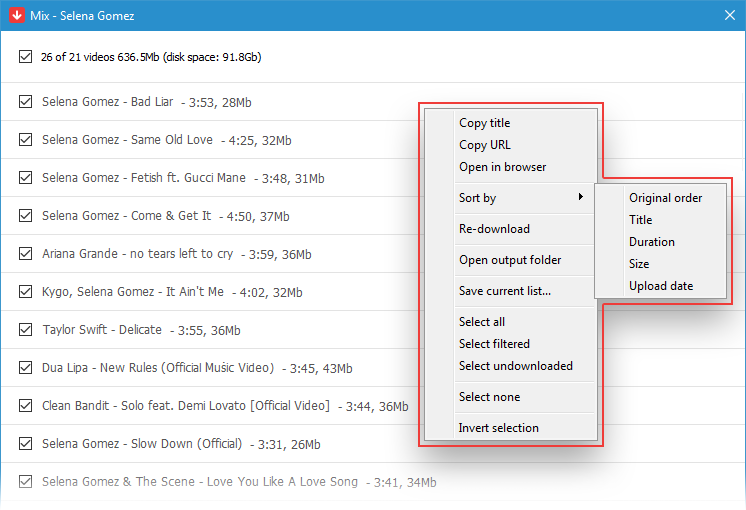Close the Mix - Selena Gomez window
Image resolution: width=746 pixels, height=510 pixels.
coord(730,15)
